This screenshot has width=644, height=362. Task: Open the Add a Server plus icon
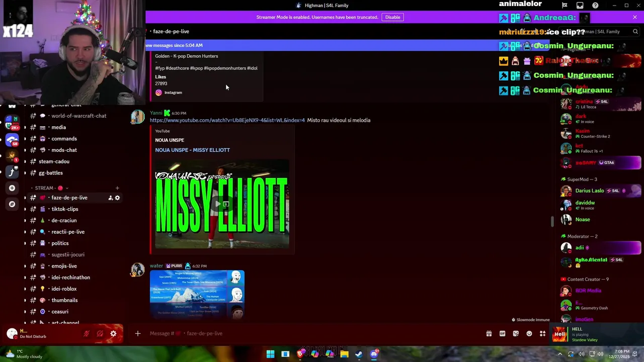(12, 188)
